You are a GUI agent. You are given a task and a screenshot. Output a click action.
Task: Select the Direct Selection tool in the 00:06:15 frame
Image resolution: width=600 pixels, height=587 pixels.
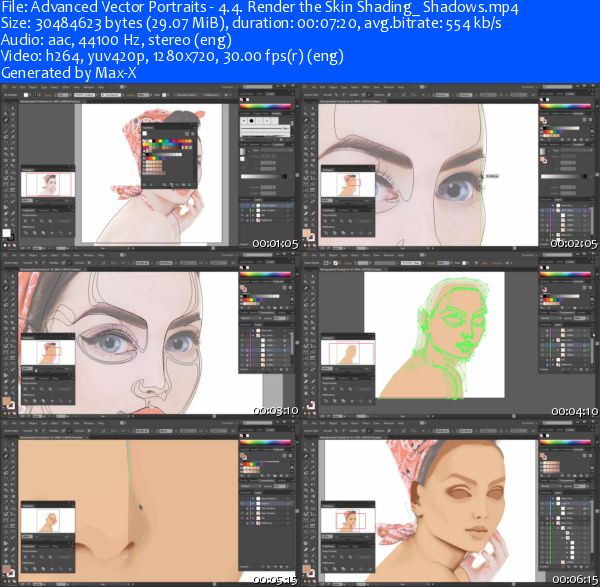click(313, 442)
